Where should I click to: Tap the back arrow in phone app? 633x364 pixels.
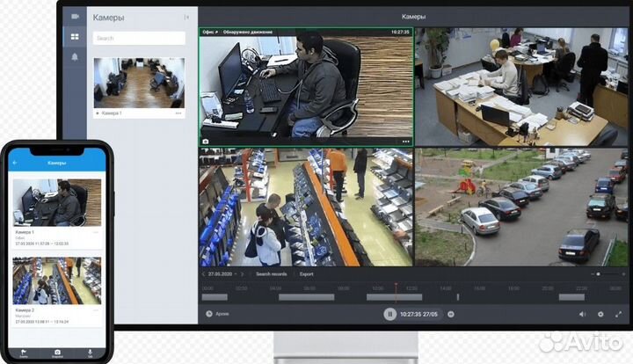[x=15, y=163]
